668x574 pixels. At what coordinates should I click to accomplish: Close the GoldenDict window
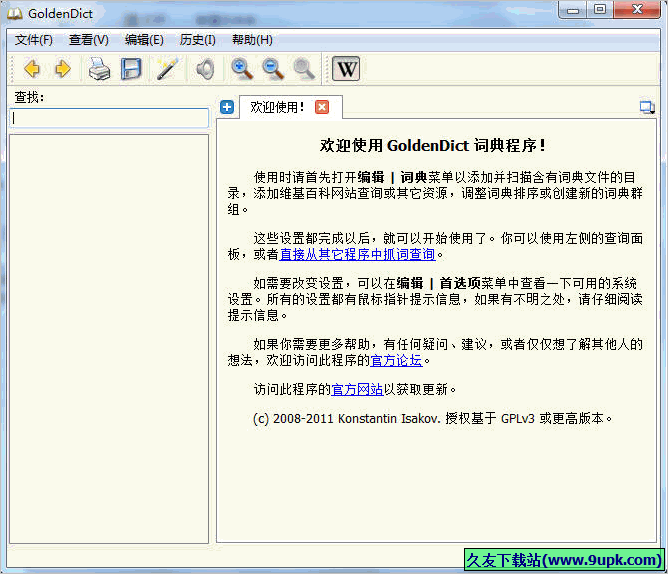click(637, 9)
